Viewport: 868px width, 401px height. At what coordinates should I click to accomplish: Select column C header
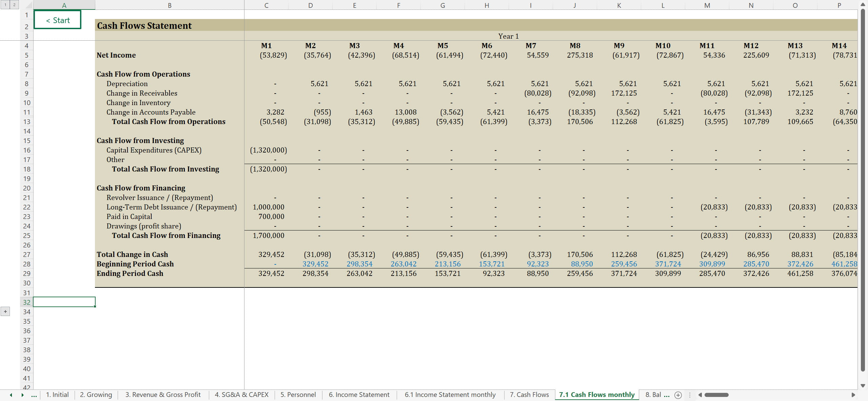tap(266, 5)
